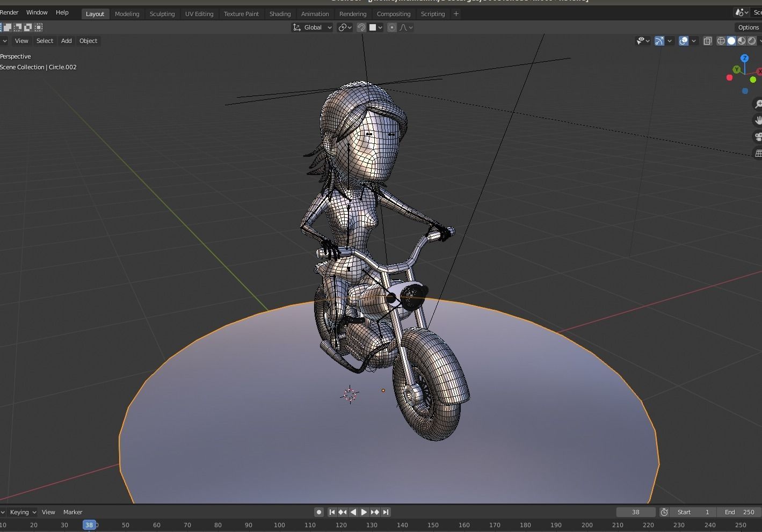
Task: Click the negative X red dot on gizmo
Action: coord(729,78)
